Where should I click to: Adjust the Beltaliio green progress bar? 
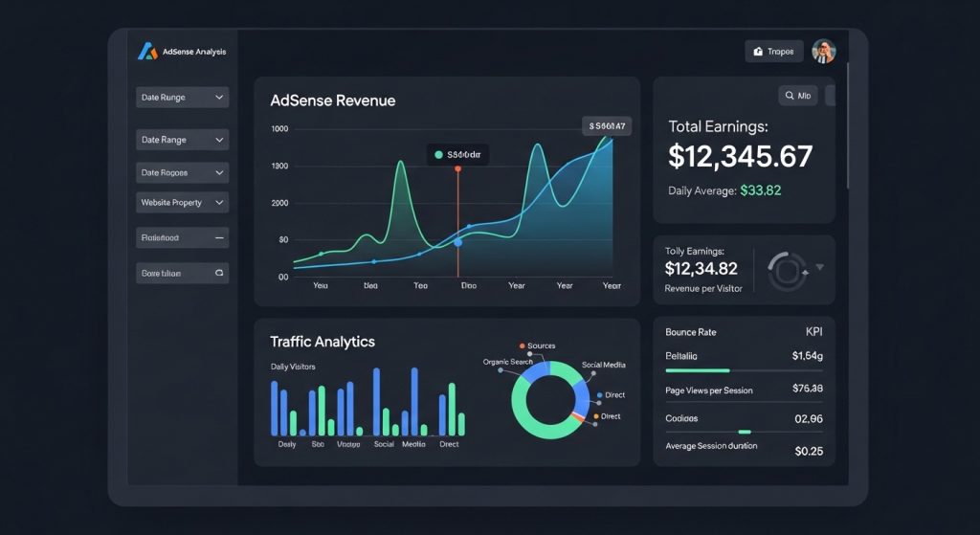(x=698, y=370)
